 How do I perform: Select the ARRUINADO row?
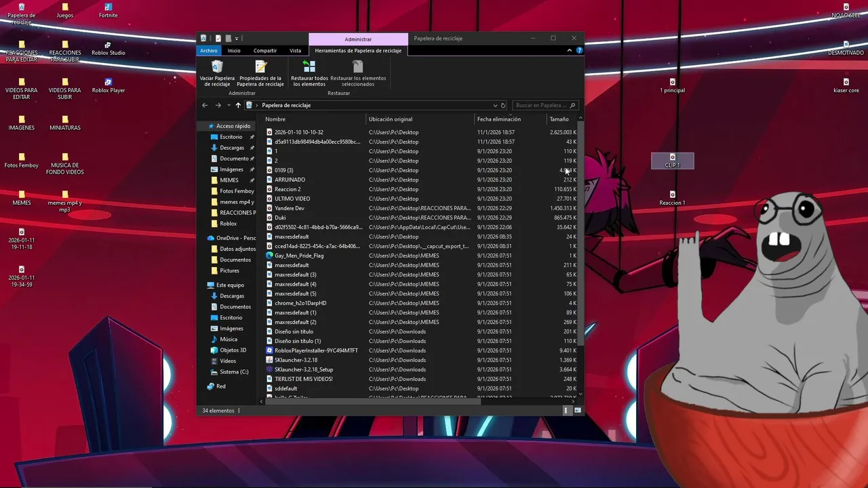[421, 180]
